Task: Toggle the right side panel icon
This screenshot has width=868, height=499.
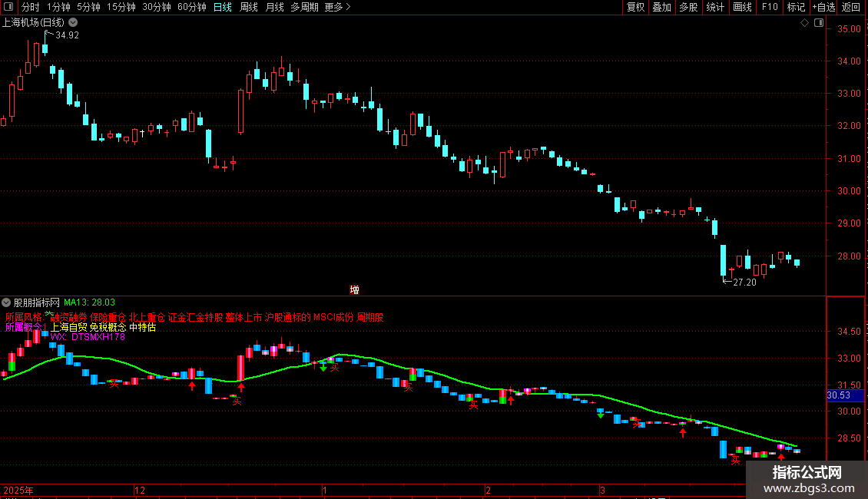Action: click(x=819, y=23)
